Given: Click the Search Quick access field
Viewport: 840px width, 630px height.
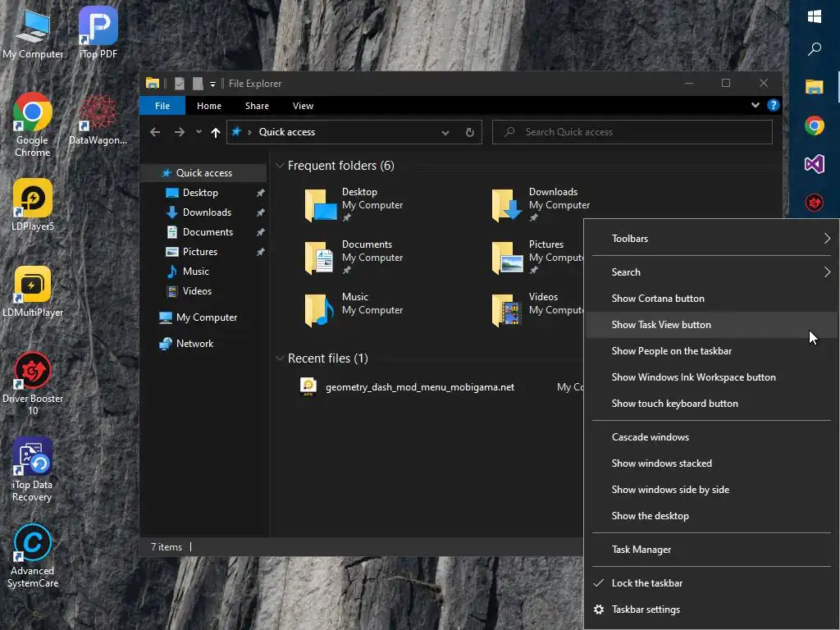Looking at the screenshot, I should pyautogui.click(x=632, y=132).
